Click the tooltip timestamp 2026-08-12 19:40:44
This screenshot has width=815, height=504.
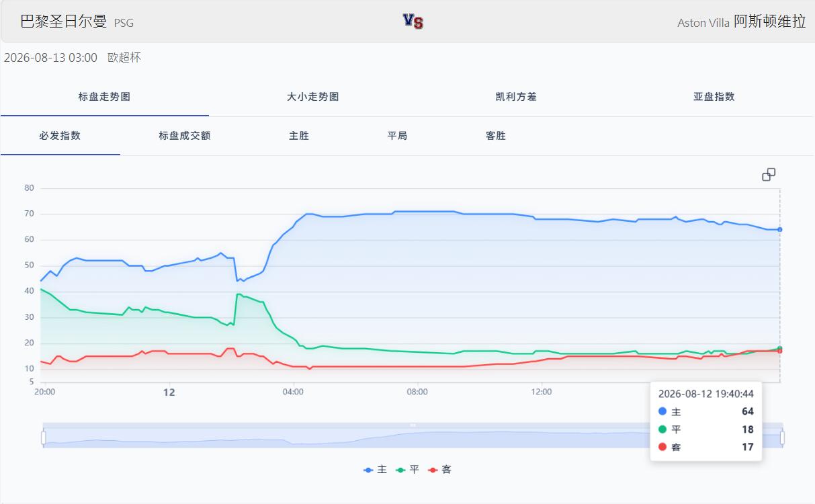(706, 394)
